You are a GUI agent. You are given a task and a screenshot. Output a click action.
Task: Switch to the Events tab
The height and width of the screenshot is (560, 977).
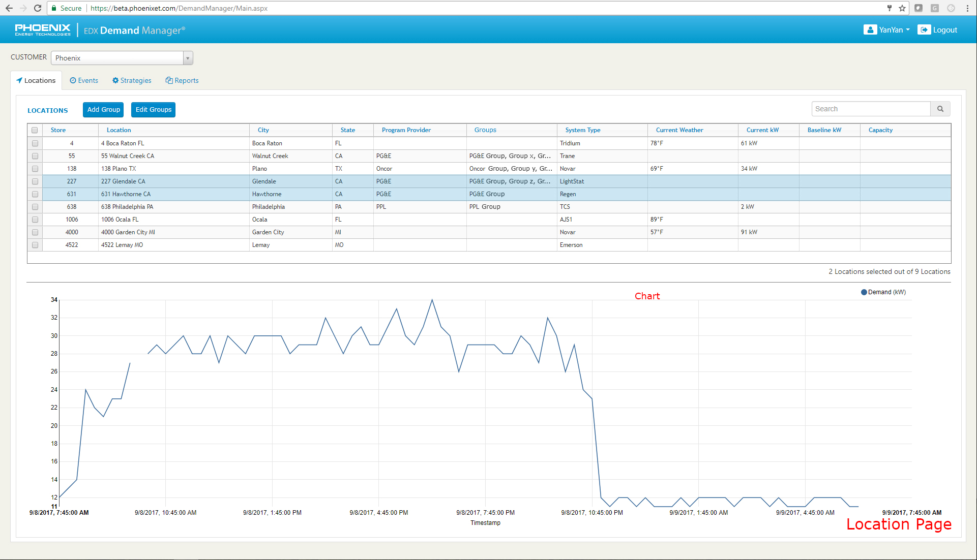click(84, 80)
